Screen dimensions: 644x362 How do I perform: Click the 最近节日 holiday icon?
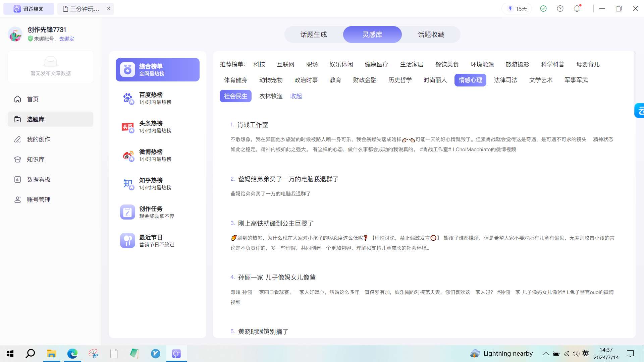click(127, 241)
